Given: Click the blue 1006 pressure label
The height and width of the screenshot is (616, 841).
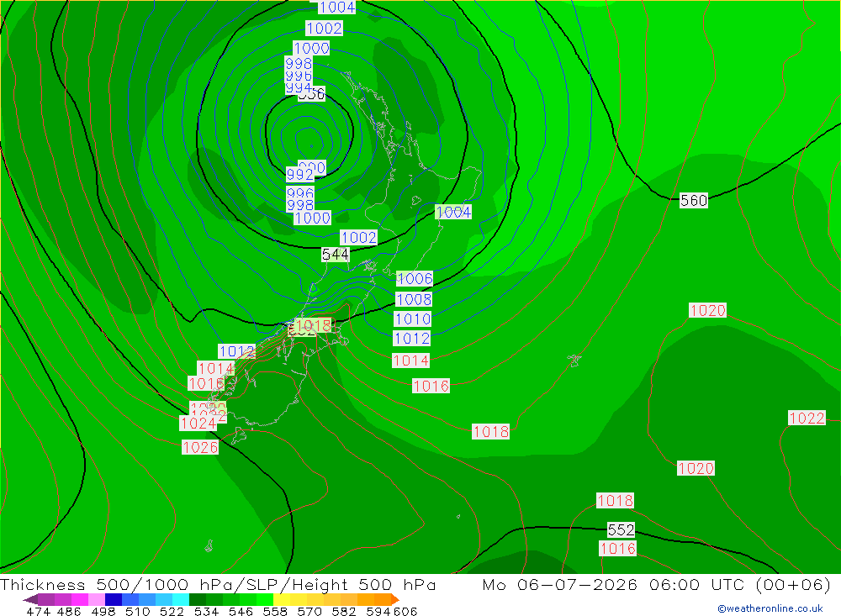Looking at the screenshot, I should click(x=415, y=278).
